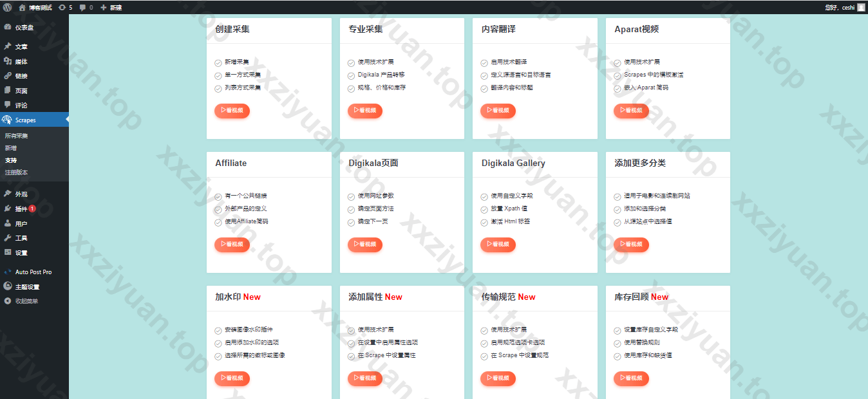Click check circle beside 使用网址参数
Image resolution: width=868 pixels, height=399 pixels.
click(x=352, y=196)
